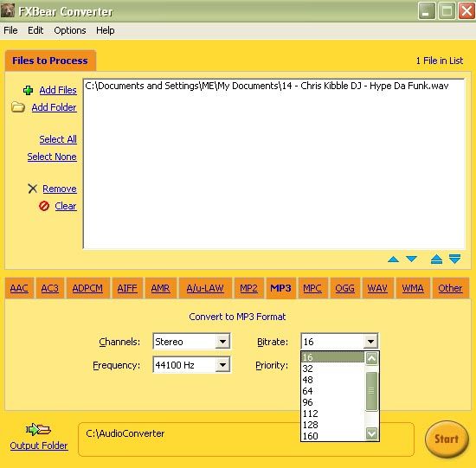Switch to the MPC format tab

coord(312,288)
